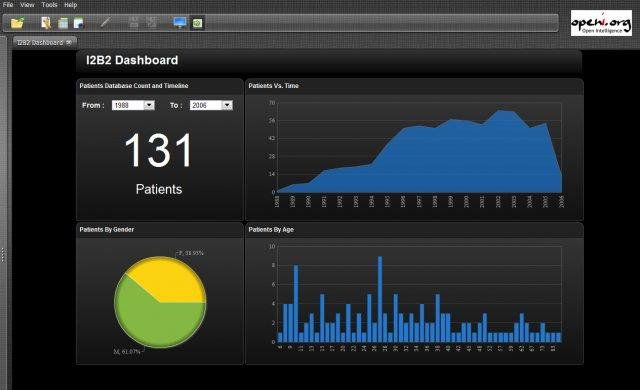
Task: Open the File menu
Action: [x=8, y=5]
